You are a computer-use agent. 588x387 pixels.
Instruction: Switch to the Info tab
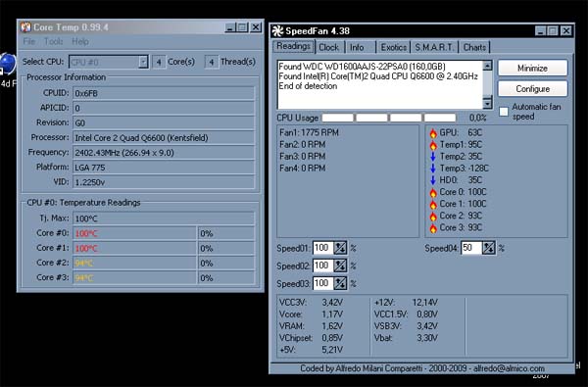tap(357, 47)
